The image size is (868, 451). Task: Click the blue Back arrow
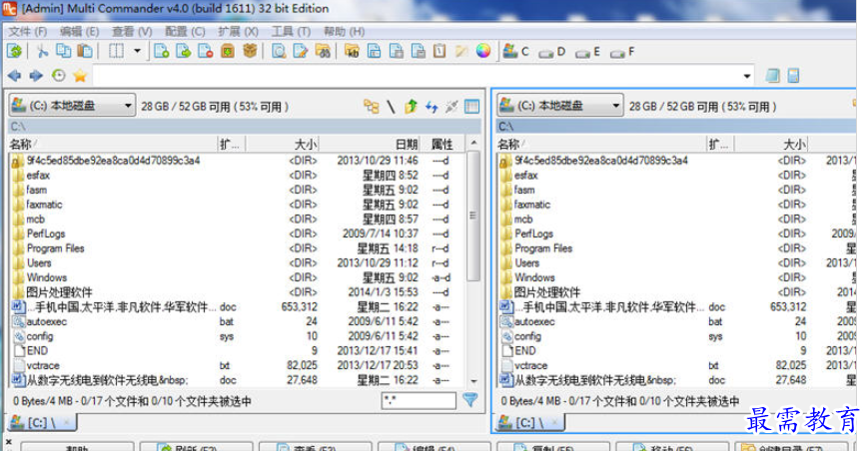coord(14,75)
